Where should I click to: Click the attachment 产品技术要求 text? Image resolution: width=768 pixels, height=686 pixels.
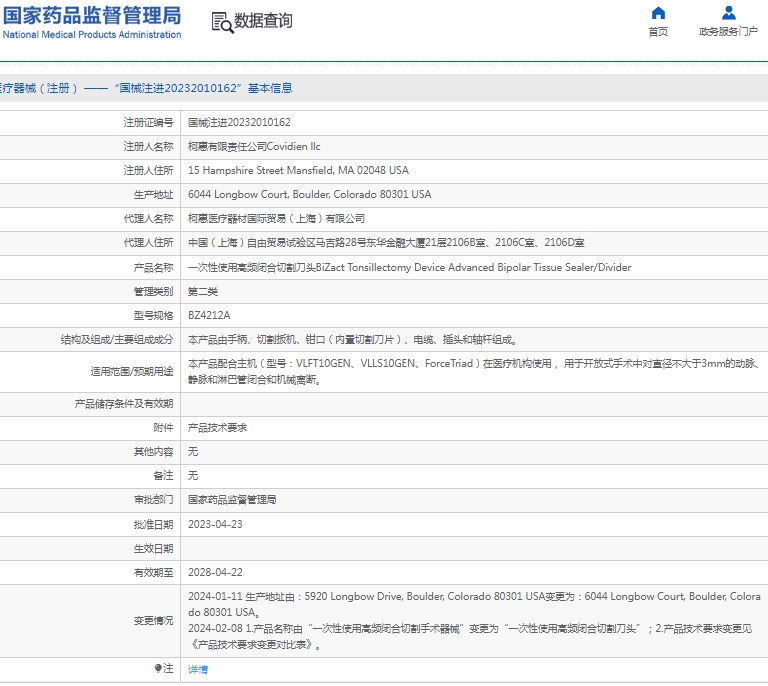(x=217, y=427)
